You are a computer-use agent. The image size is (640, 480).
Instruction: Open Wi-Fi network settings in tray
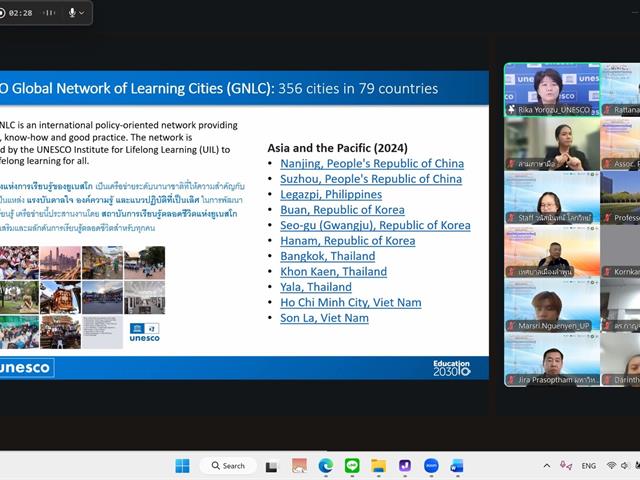(x=611, y=466)
